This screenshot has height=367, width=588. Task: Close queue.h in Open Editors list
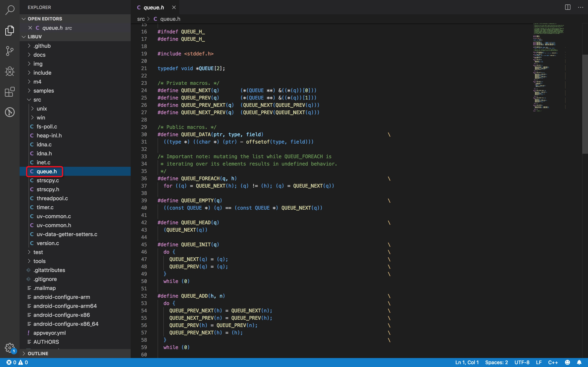point(30,28)
